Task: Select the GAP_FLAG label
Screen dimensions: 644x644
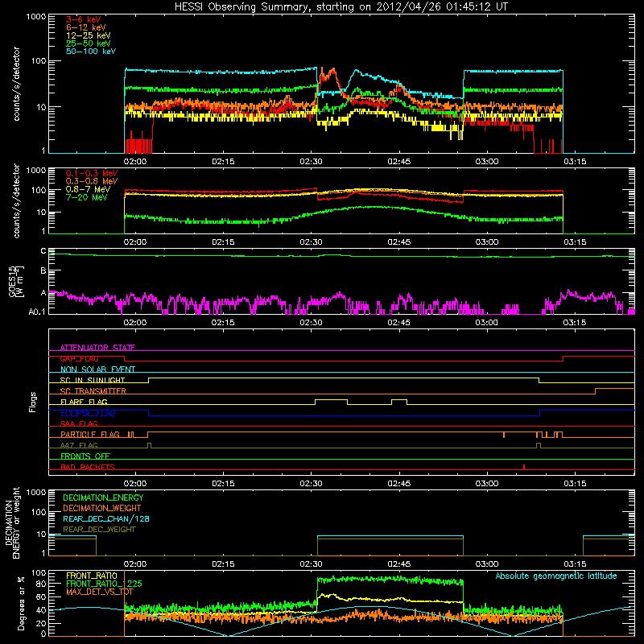Action: [79, 358]
